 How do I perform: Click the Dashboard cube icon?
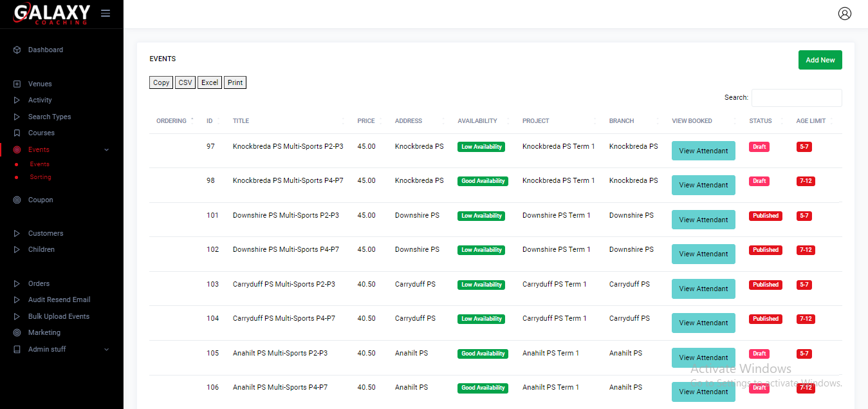click(17, 50)
